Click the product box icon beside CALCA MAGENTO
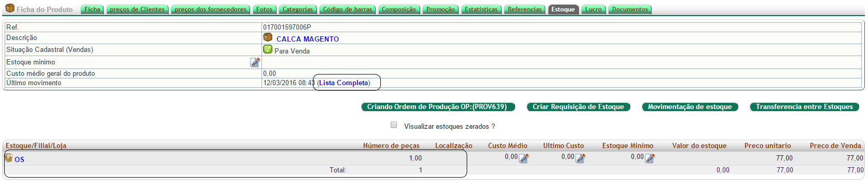Viewport: 868px width, 188px height. tap(268, 37)
